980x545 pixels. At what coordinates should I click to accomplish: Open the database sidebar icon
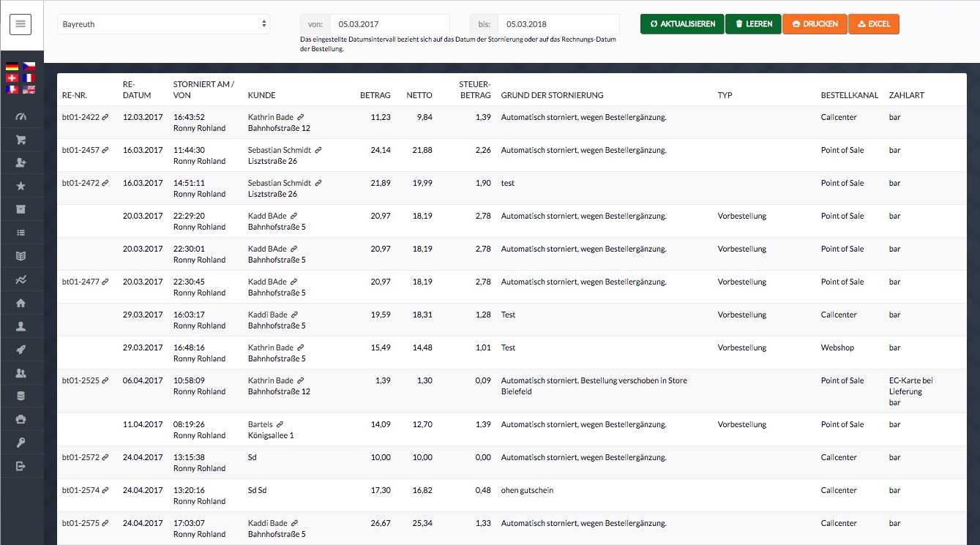click(x=20, y=396)
